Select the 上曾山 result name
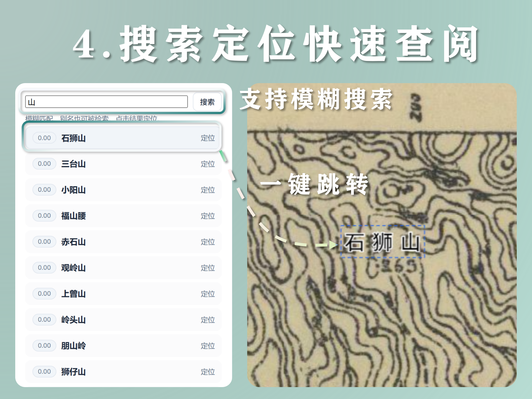Image resolution: width=532 pixels, height=399 pixels. pos(73,294)
